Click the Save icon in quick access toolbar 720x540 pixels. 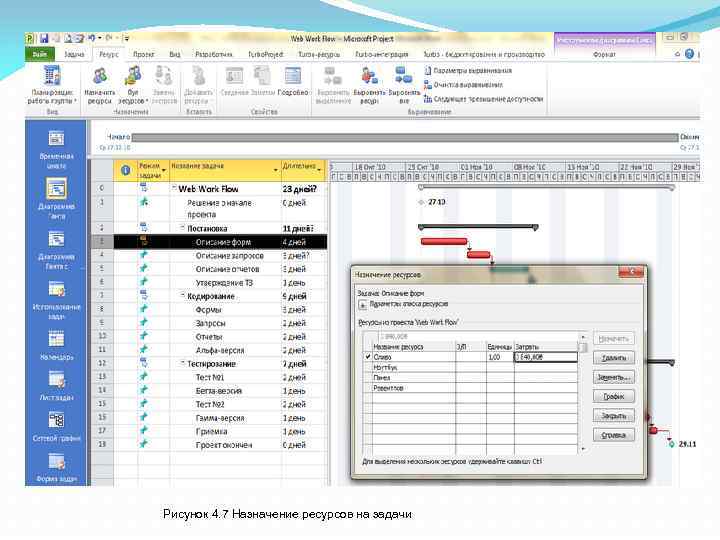(x=44, y=39)
